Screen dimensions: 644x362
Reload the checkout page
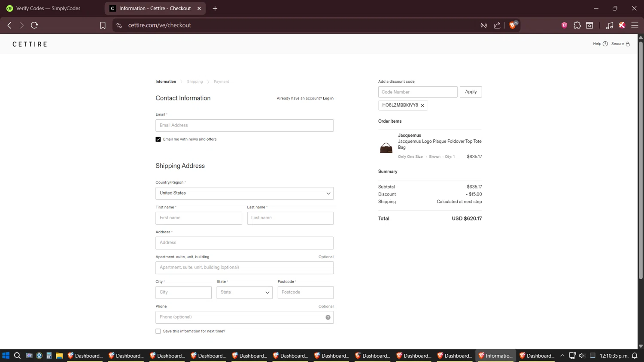[34, 25]
